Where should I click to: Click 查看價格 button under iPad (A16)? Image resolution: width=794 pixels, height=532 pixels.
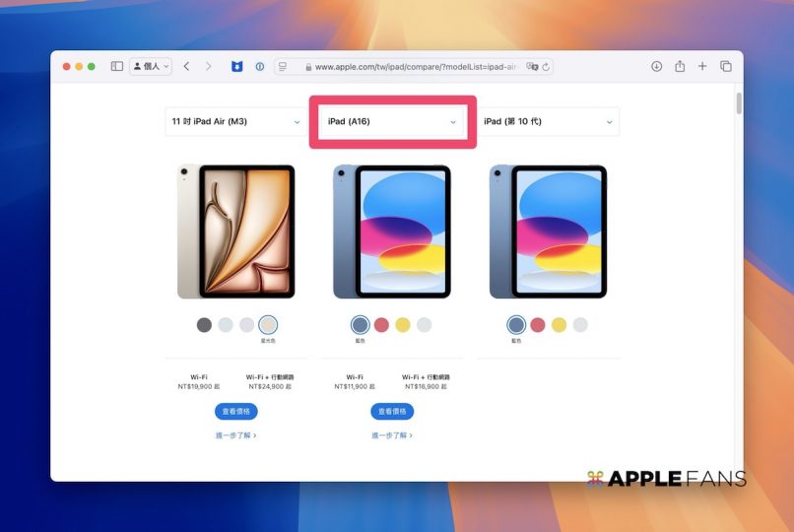(x=392, y=411)
